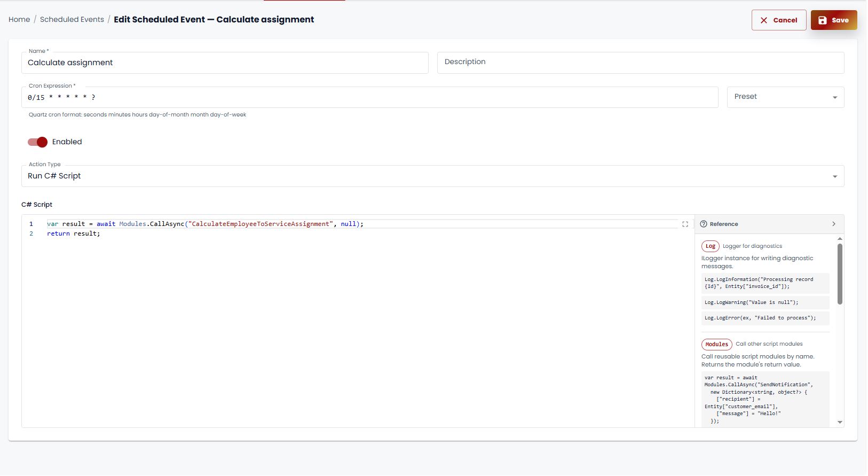Screen dimensions: 868x476
Task: Open the Action Type dropdown
Action: tap(432, 176)
